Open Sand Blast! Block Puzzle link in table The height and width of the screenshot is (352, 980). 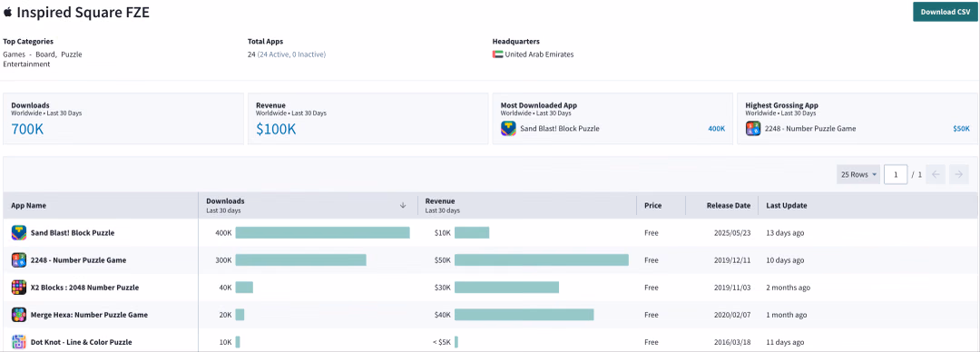coord(73,232)
